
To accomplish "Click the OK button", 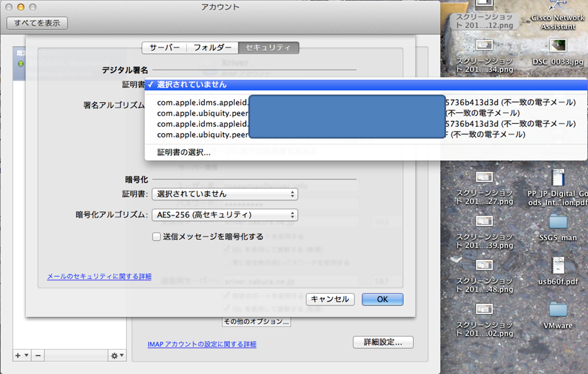I will point(382,299).
